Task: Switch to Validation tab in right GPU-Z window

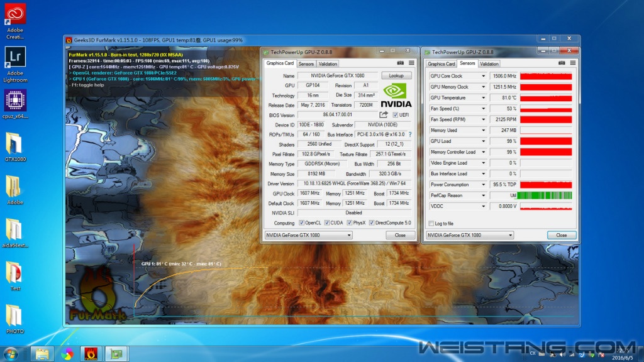Action: pos(489,64)
